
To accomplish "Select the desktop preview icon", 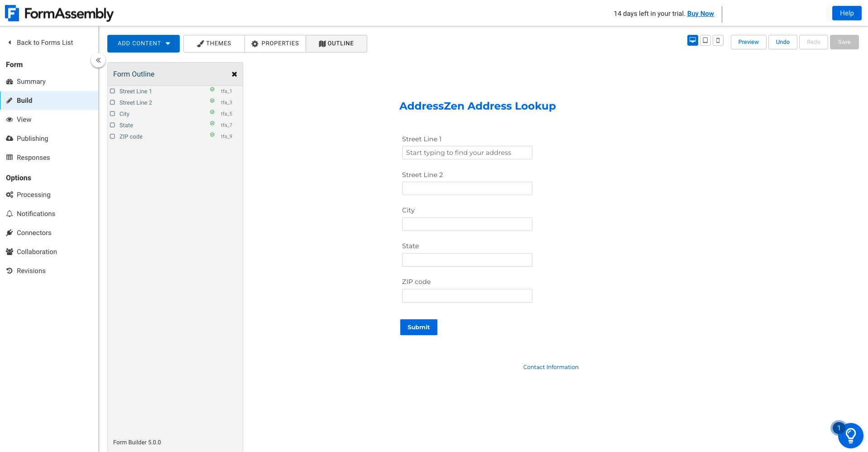I will (692, 40).
